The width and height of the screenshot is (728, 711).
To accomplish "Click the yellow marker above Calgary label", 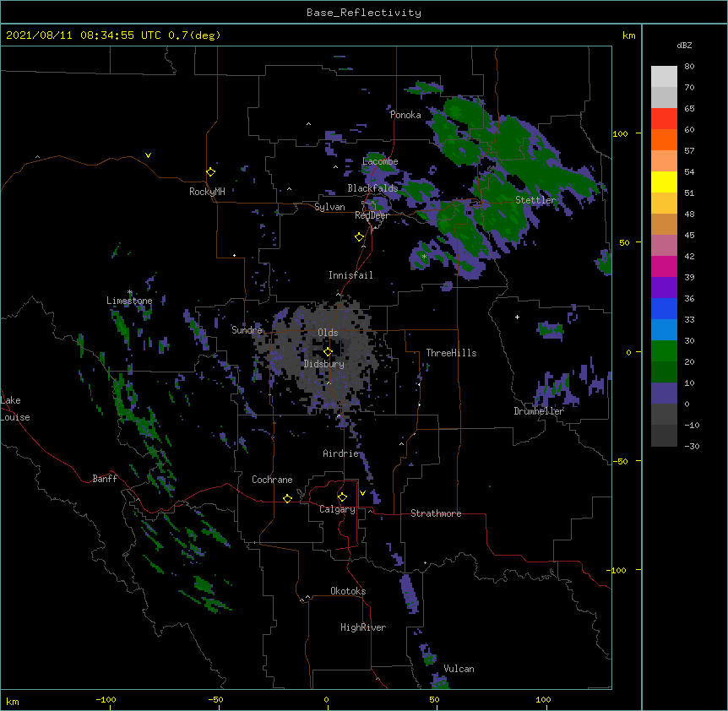I will coord(342,497).
